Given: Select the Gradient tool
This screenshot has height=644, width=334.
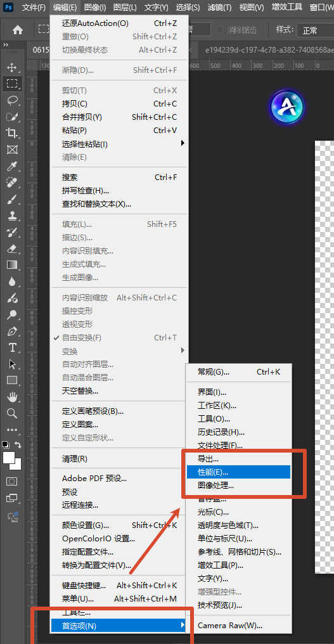Looking at the screenshot, I should (12, 265).
